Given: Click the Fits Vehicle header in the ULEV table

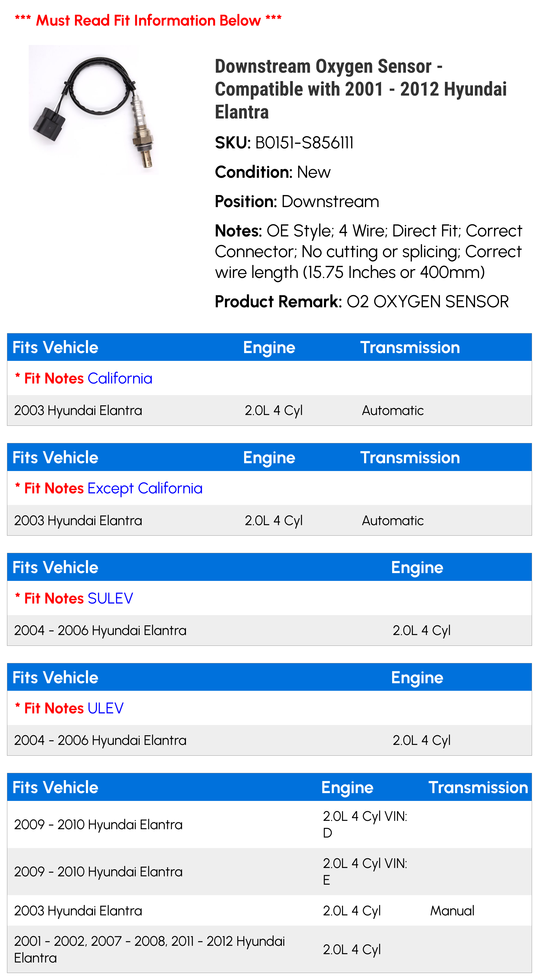Looking at the screenshot, I should [x=56, y=677].
